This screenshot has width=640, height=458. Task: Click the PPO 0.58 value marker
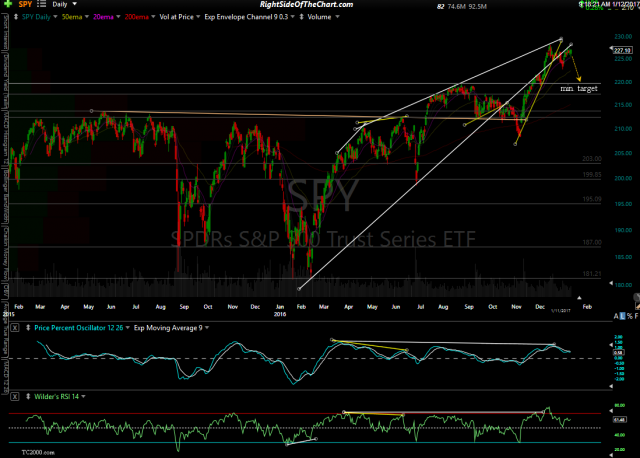(x=618, y=352)
